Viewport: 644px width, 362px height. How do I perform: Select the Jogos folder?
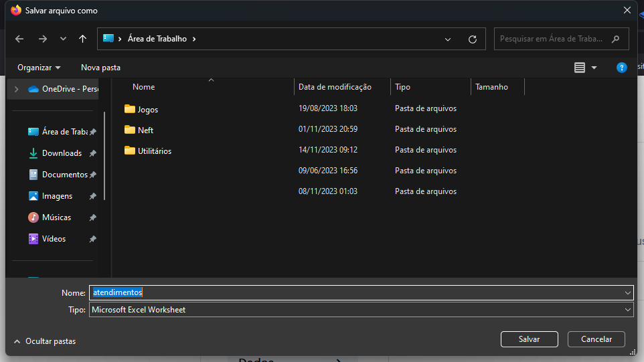click(x=147, y=109)
